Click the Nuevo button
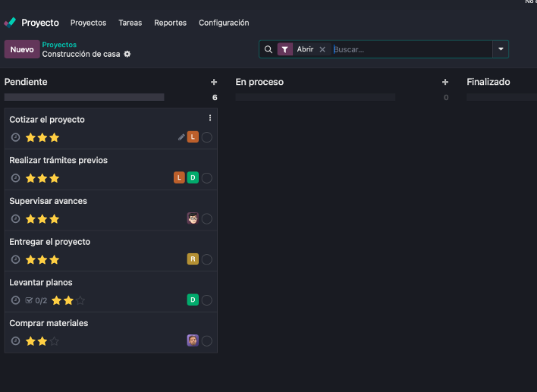Image resolution: width=537 pixels, height=392 pixels. pos(22,49)
